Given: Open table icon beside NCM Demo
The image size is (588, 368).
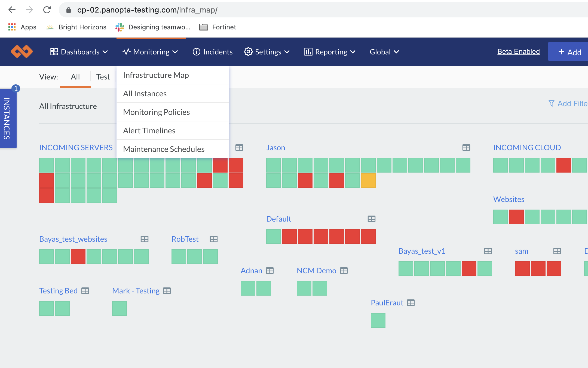Looking at the screenshot, I should point(344,271).
